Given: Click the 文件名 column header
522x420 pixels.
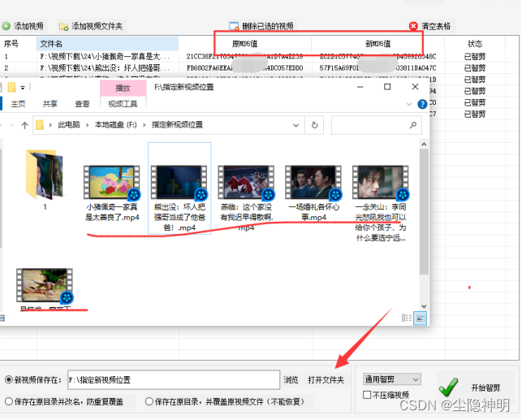Looking at the screenshot, I should (x=107, y=44).
